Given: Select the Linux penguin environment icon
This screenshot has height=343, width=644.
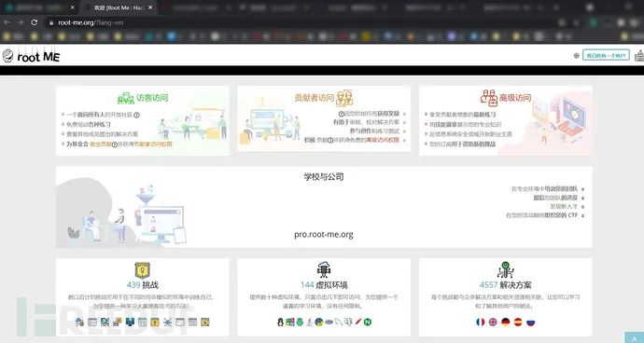Looking at the screenshot, I should click(281, 322).
